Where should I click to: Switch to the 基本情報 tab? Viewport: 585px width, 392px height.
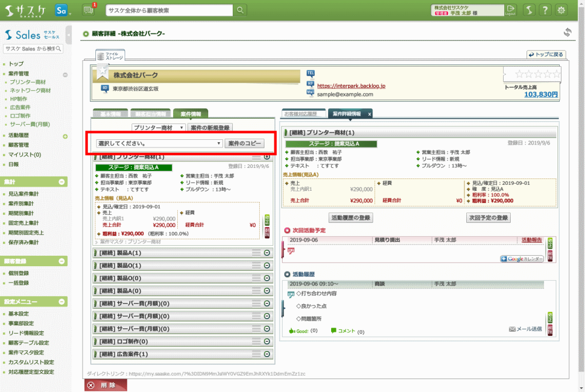[111, 114]
